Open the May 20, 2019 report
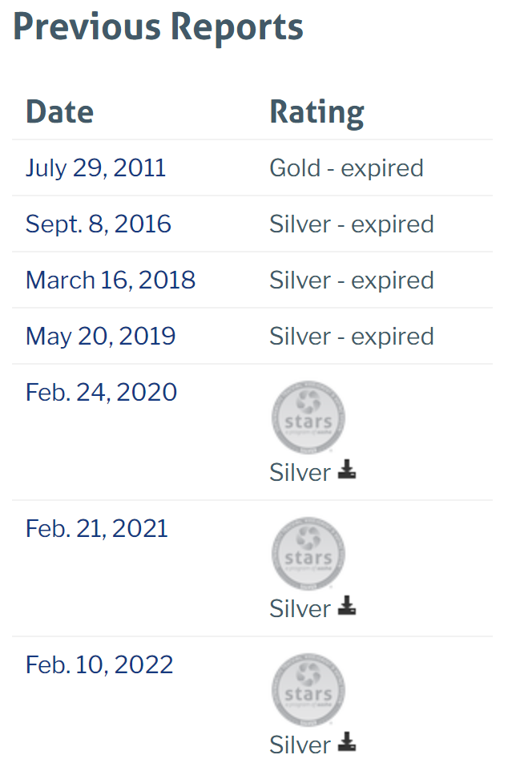 [x=100, y=337]
